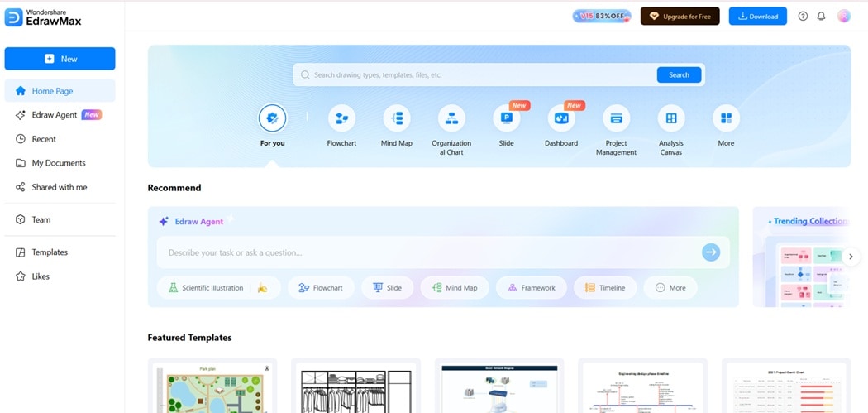Open the Project Gantt Chart template
Screen dimensions: 868x413
tap(786, 386)
